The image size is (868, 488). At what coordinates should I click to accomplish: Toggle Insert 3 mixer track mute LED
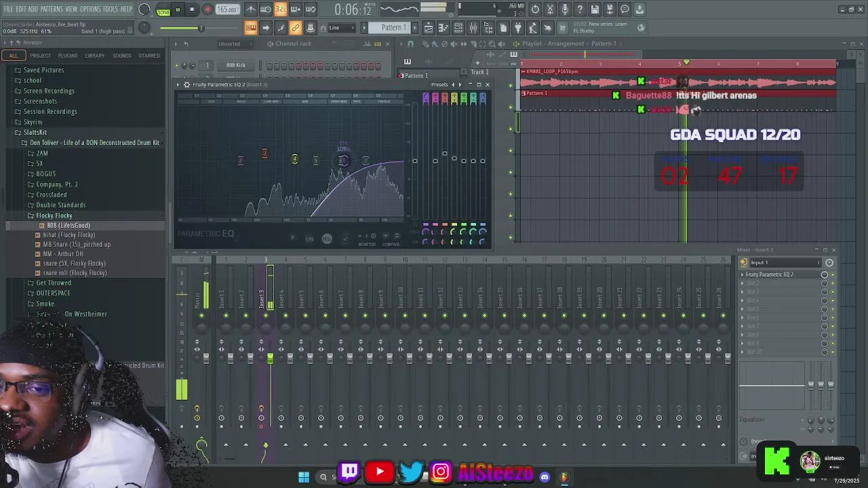coord(265,315)
